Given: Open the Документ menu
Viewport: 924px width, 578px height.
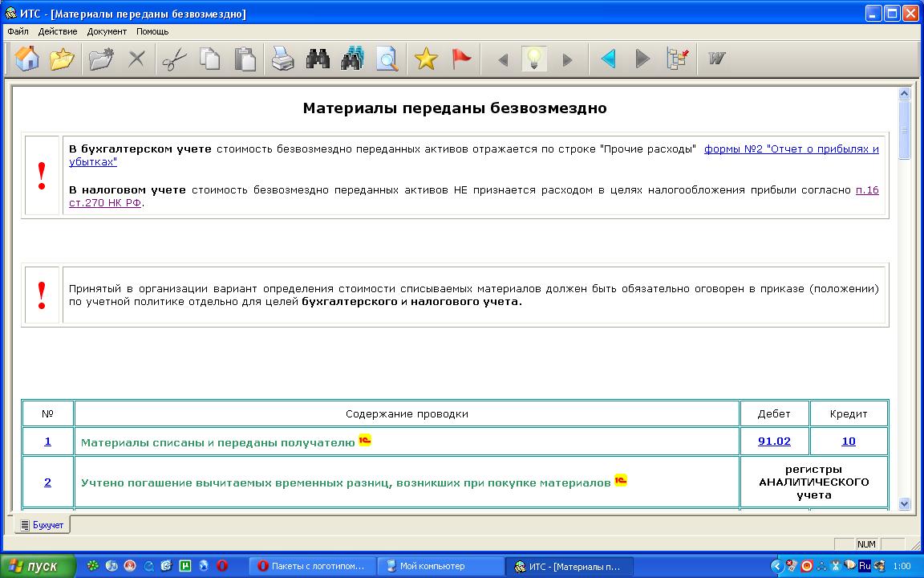Looking at the screenshot, I should [x=107, y=32].
